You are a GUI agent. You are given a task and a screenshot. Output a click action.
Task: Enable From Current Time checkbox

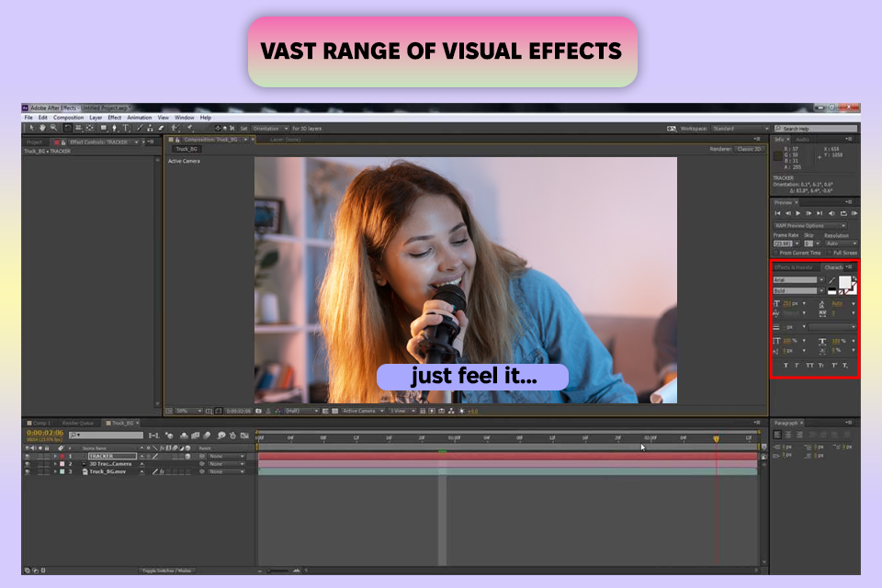click(775, 253)
